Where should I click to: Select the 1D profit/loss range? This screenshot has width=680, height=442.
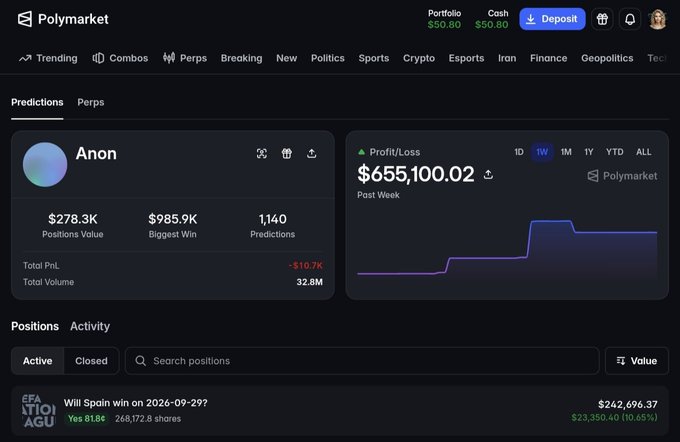519,152
